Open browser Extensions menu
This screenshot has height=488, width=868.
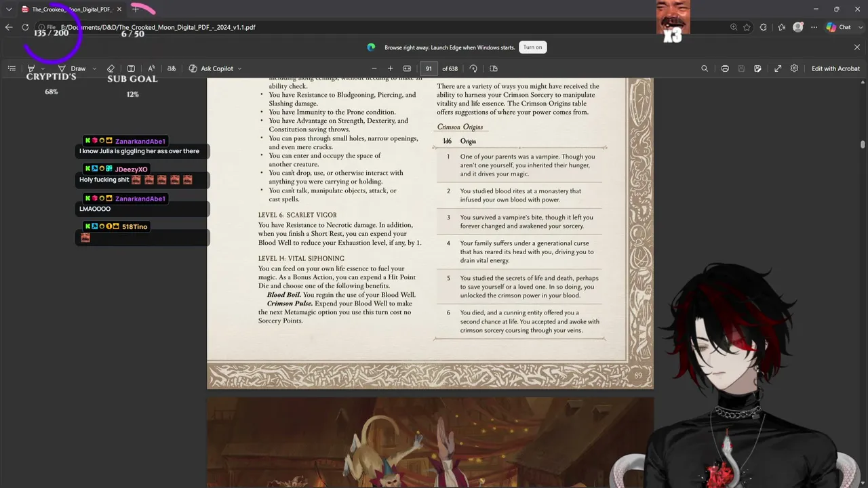tap(764, 27)
